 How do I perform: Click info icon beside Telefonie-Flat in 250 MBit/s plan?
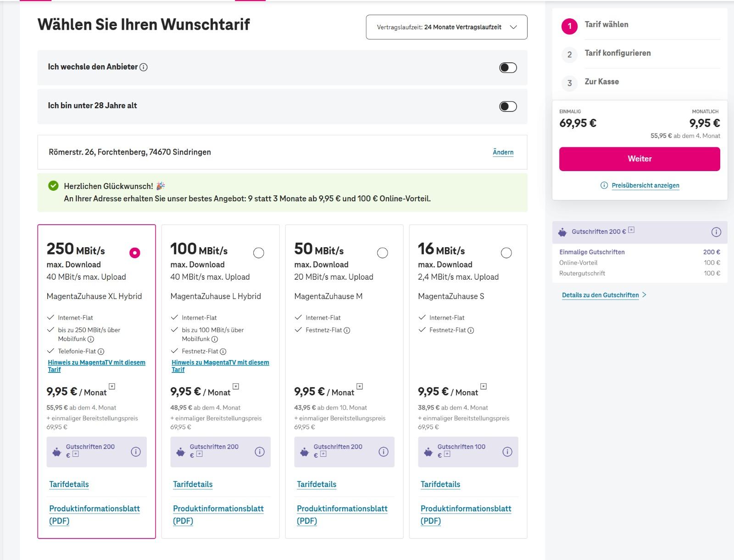(101, 352)
